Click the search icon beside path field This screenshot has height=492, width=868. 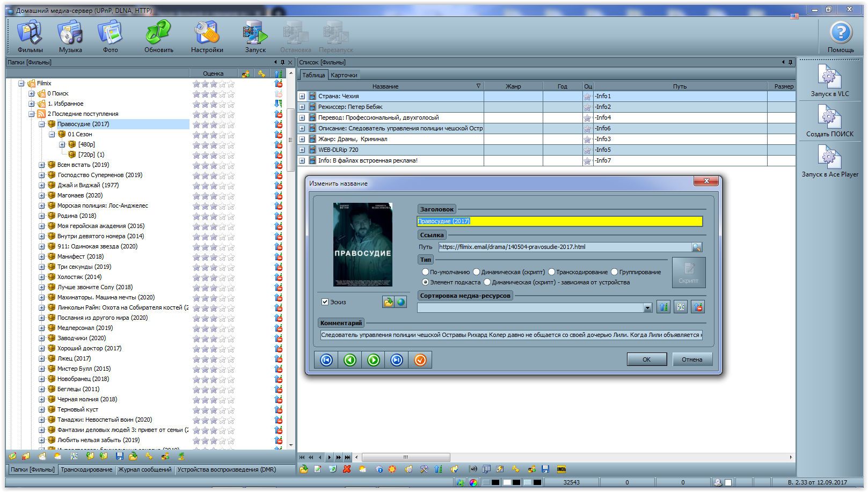pyautogui.click(x=697, y=247)
